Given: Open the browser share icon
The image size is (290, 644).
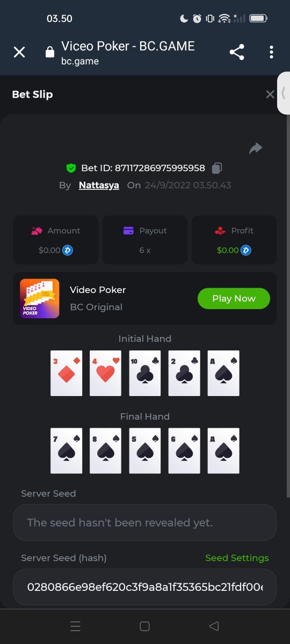Looking at the screenshot, I should [x=237, y=52].
